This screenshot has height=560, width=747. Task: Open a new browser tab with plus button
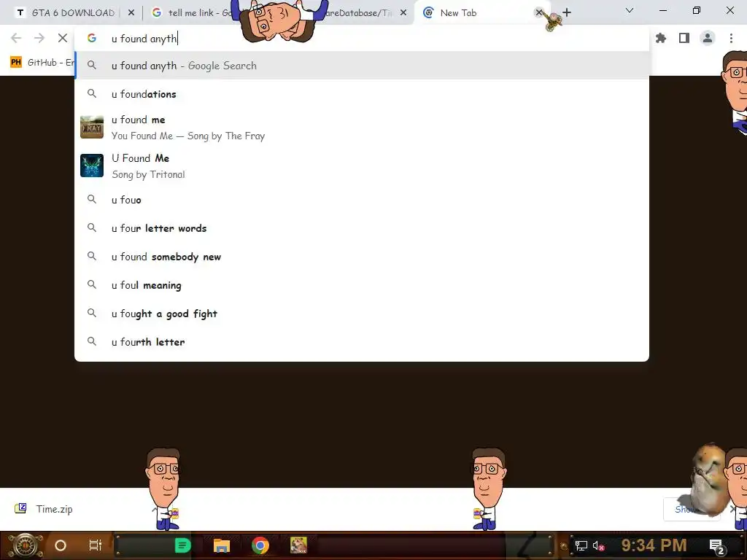click(566, 12)
